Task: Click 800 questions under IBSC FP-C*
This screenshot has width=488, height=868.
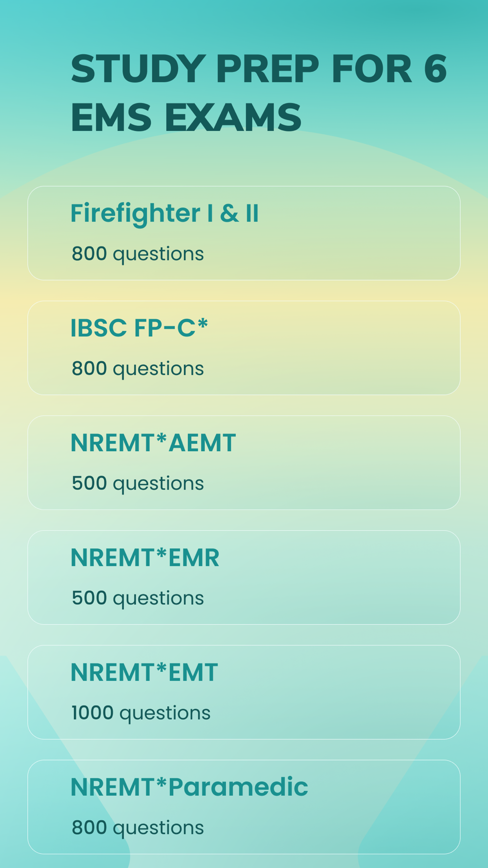Action: click(138, 369)
